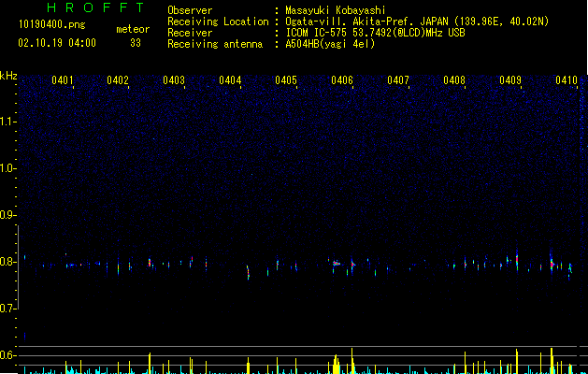Screen dimensions: 588x374
Task: Click the 0401 time marker
Action: click(x=63, y=80)
